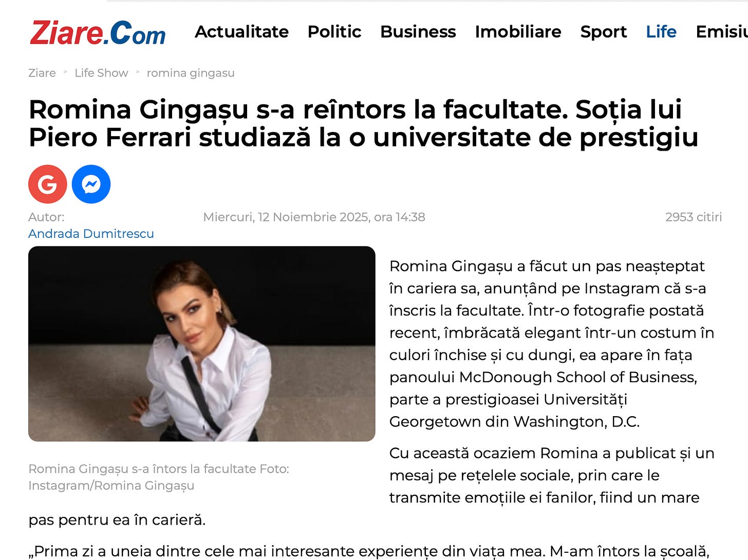The width and height of the screenshot is (748, 560).
Task: Open the Emisiuni menu item
Action: (x=722, y=32)
